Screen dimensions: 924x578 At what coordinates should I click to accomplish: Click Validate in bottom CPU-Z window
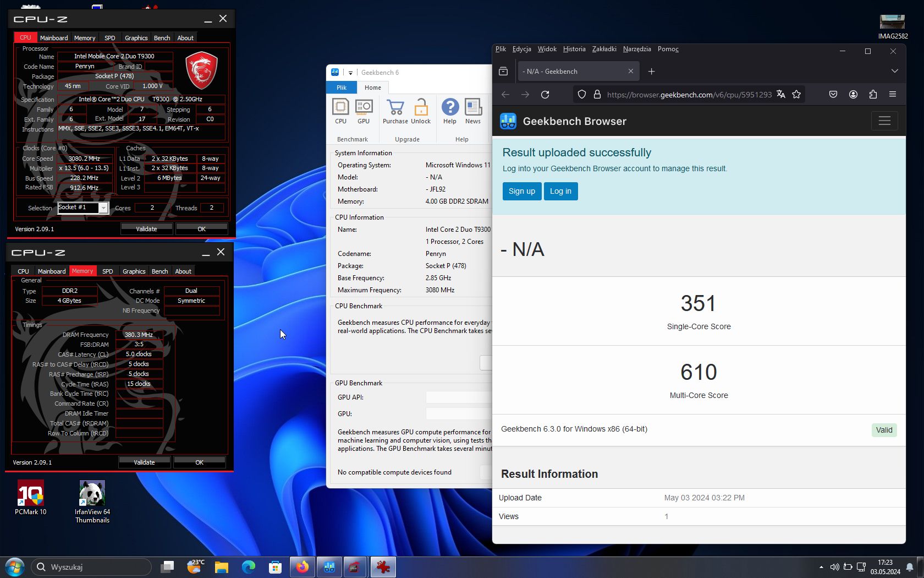(144, 462)
